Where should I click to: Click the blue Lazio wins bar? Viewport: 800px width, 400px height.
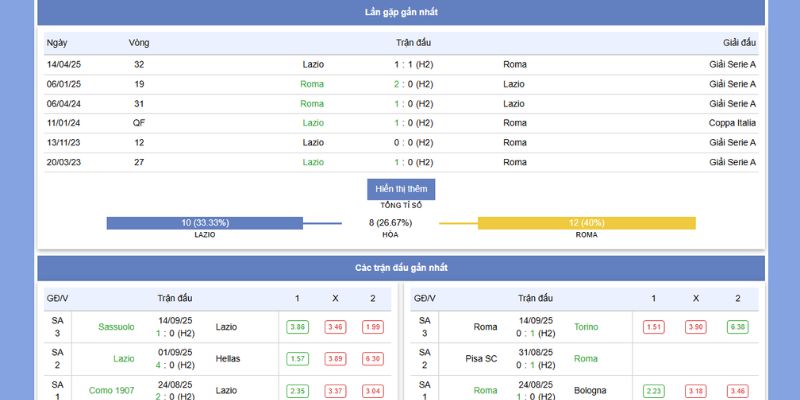point(204,223)
